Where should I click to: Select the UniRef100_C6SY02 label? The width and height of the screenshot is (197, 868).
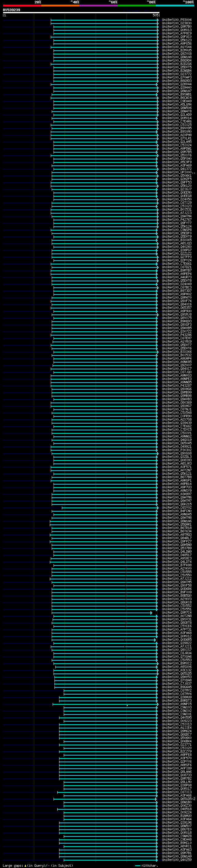coord(176,507)
